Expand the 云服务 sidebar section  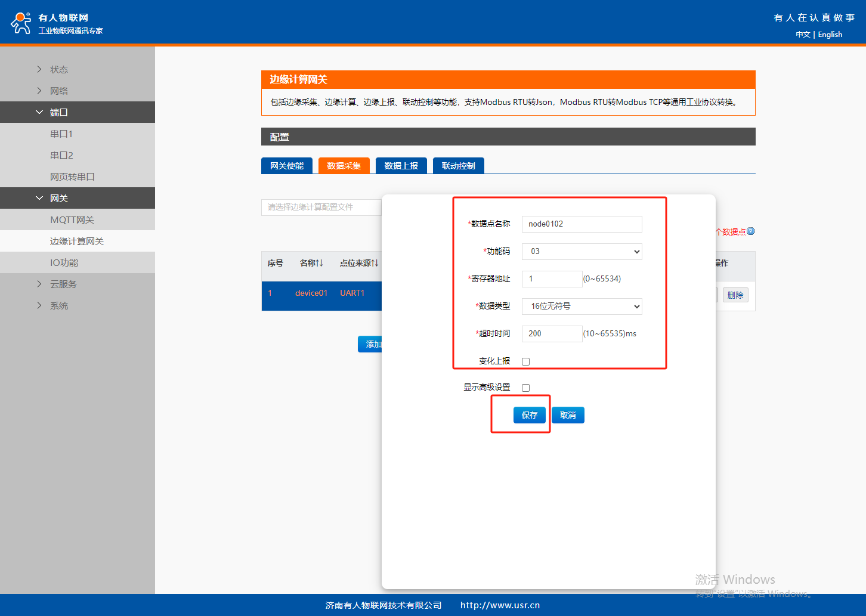coord(63,284)
